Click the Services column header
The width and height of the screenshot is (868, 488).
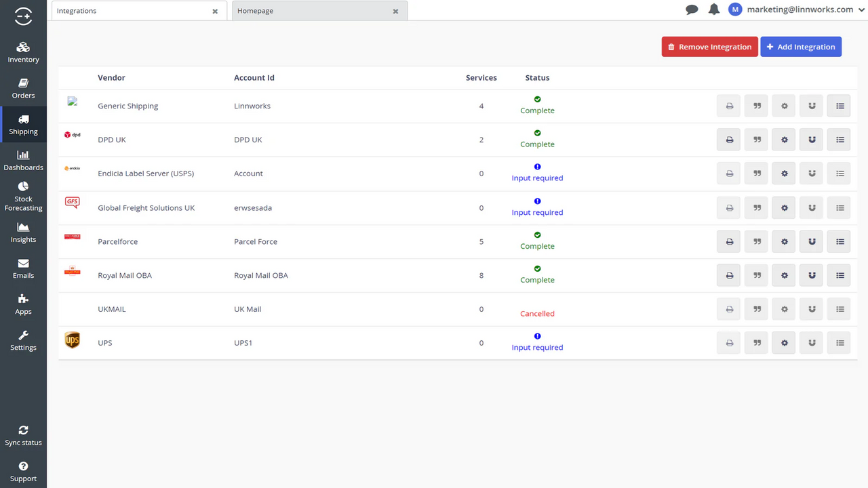(x=481, y=78)
